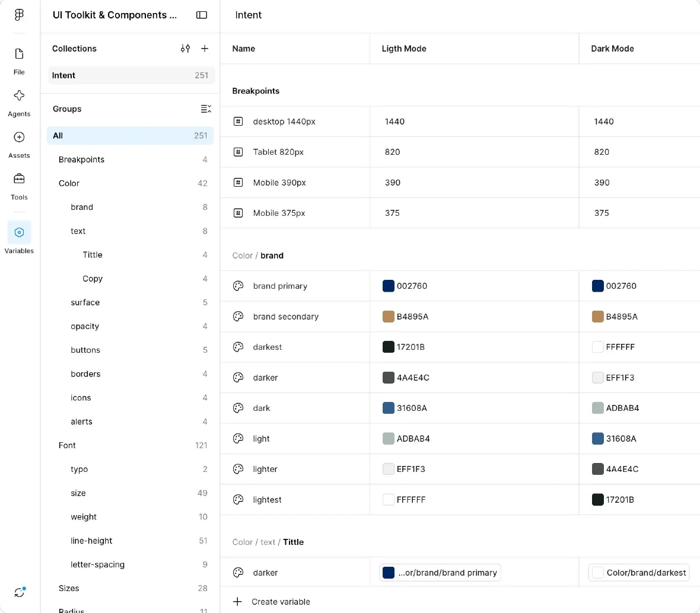Open brand primary Light Mode color swatch
Screen dimensions: 700x613
tap(389, 286)
